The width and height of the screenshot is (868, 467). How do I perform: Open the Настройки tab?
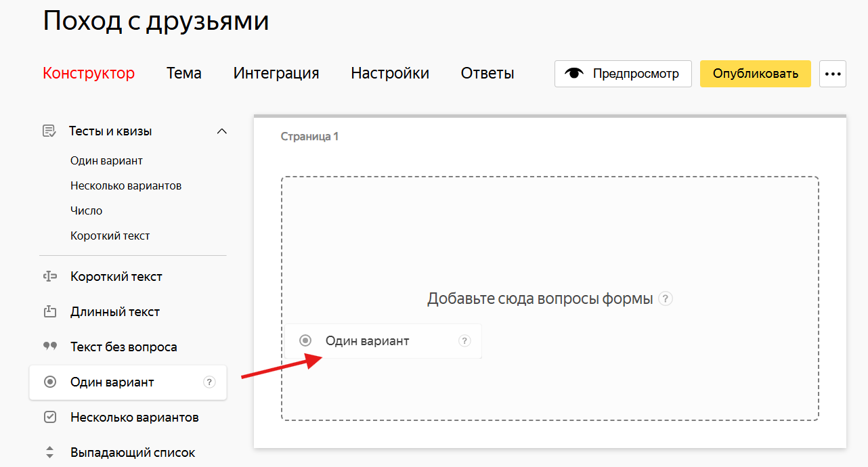coord(390,73)
